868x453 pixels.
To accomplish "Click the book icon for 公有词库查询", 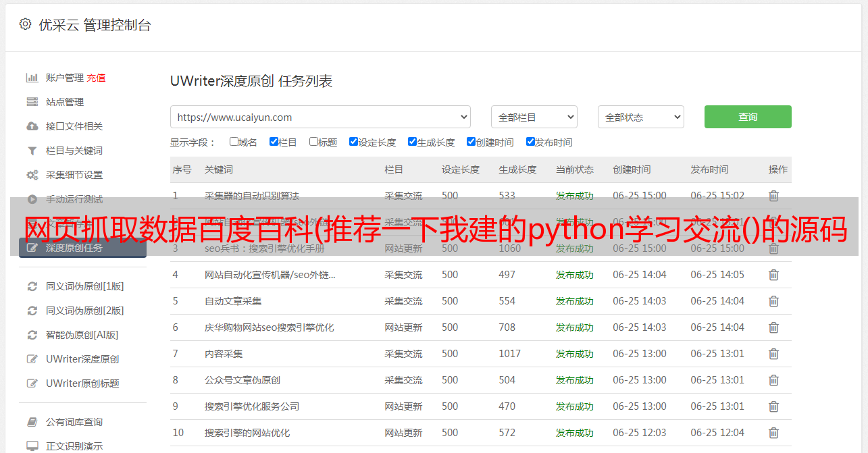I will (32, 422).
